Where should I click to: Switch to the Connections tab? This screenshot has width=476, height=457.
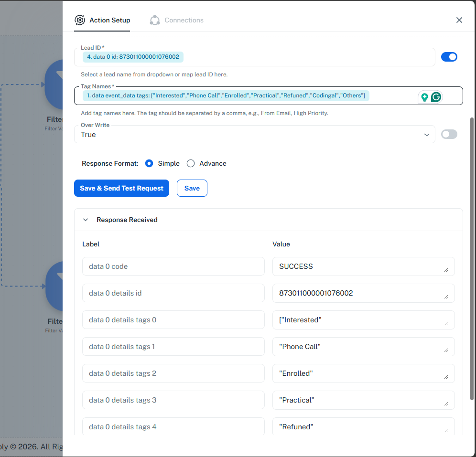click(x=184, y=20)
